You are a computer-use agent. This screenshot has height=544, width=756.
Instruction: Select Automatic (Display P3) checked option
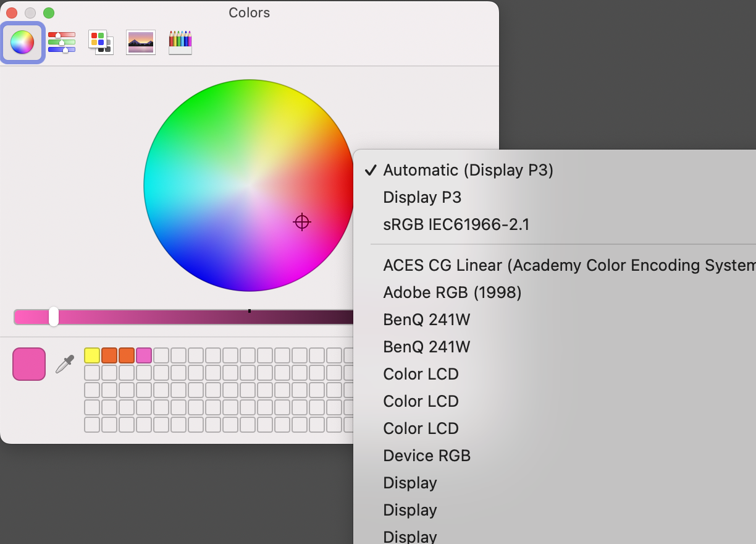tap(468, 170)
